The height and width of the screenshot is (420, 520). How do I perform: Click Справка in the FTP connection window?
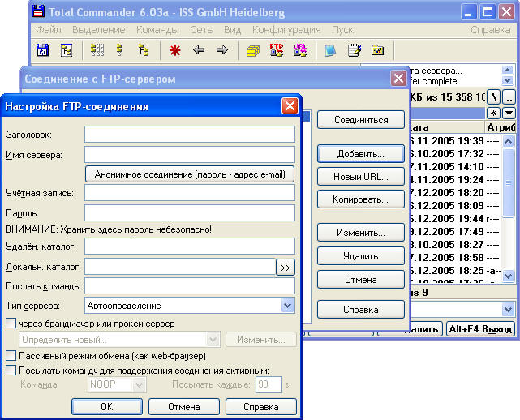pos(361,309)
